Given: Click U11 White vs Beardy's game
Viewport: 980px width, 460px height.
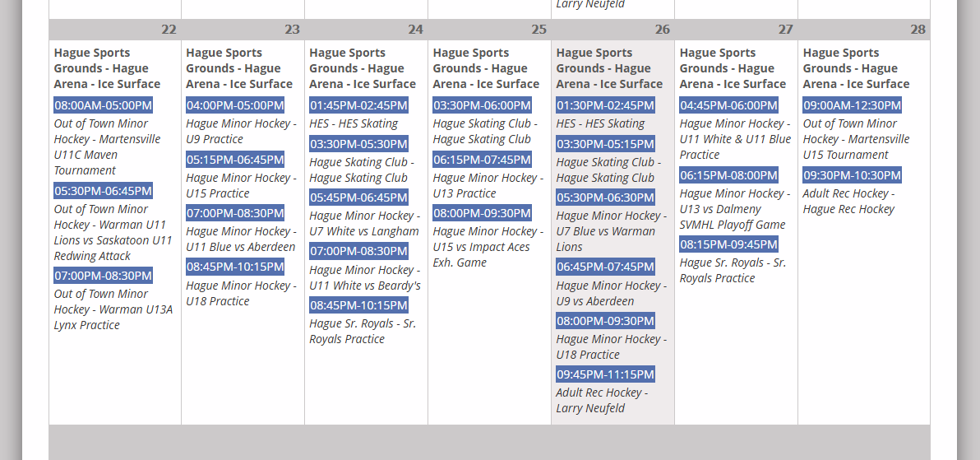Looking at the screenshot, I should (364, 278).
